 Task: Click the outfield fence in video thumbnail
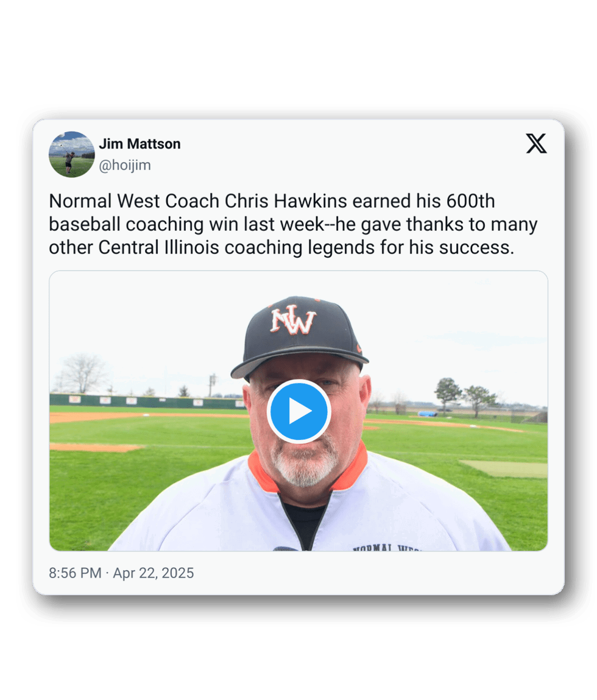click(147, 400)
